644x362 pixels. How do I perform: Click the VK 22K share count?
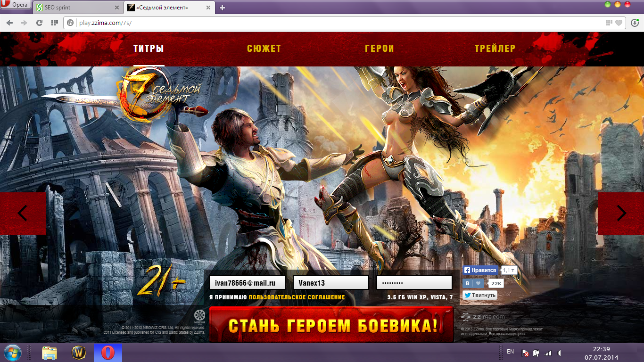[496, 283]
